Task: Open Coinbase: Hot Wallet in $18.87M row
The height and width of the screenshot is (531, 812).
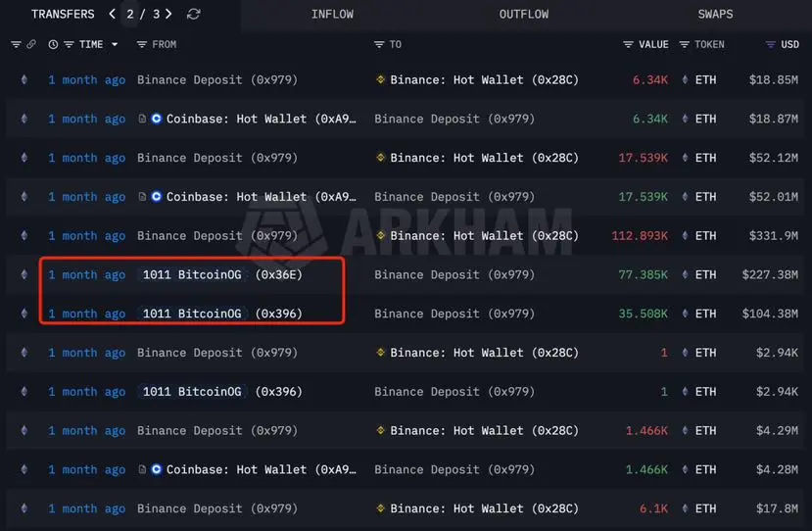Action: point(261,120)
